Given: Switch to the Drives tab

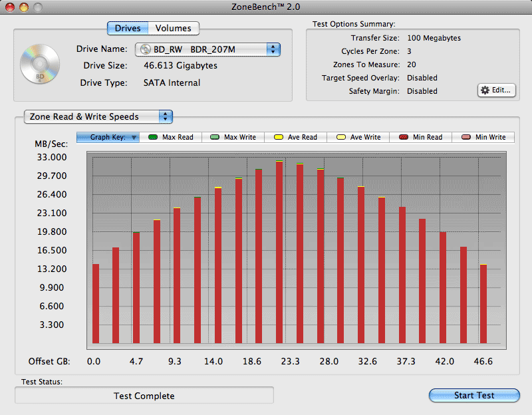Looking at the screenshot, I should 128,28.
